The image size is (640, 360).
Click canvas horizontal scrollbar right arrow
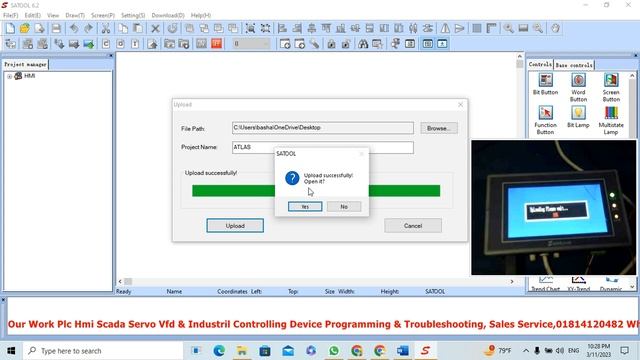point(512,282)
